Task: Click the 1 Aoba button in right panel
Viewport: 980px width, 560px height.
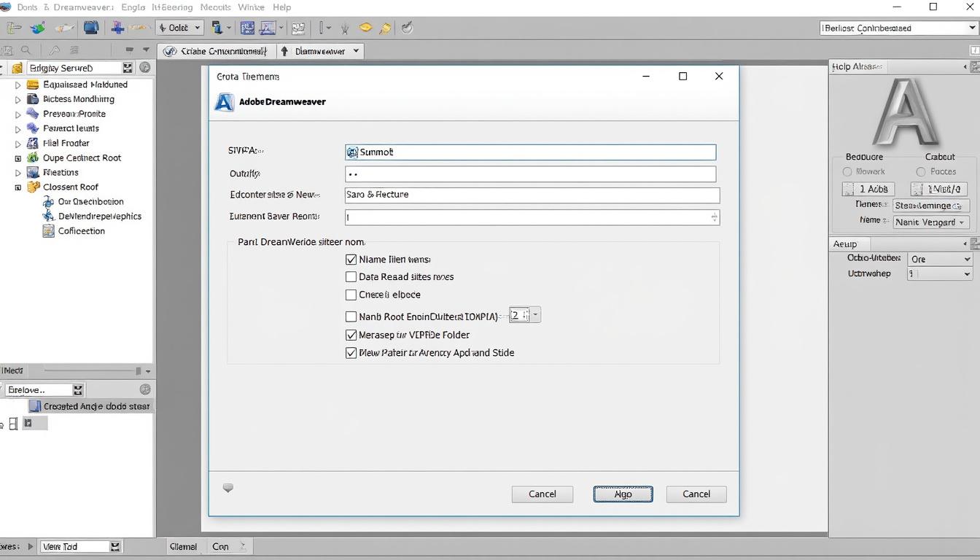Action: click(x=868, y=189)
